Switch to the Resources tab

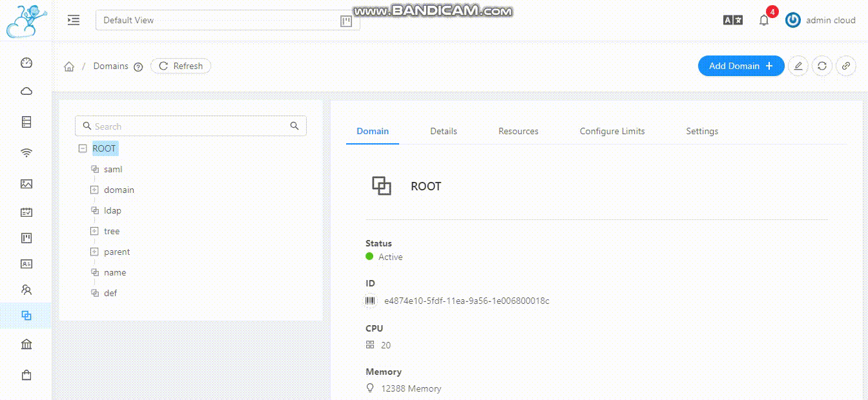pos(519,131)
